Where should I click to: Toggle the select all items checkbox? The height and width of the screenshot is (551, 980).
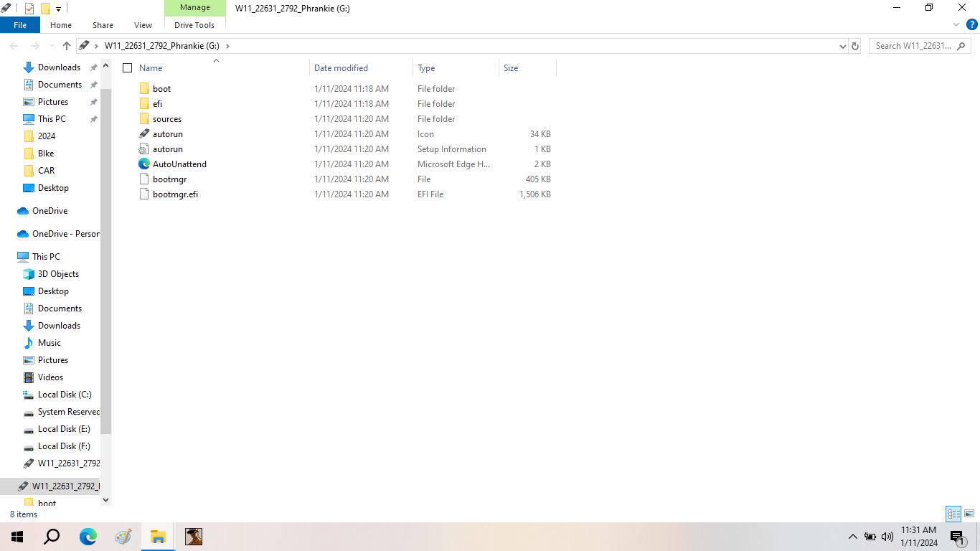[128, 68]
